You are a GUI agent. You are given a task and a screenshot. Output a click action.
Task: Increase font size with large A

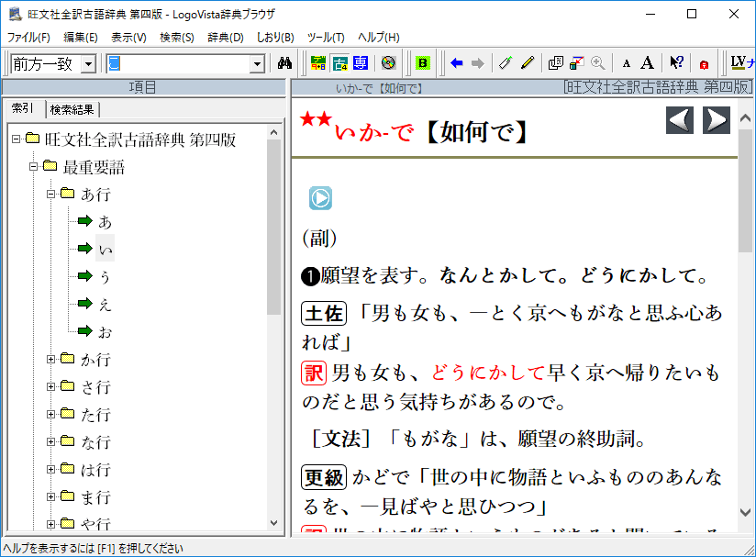647,63
